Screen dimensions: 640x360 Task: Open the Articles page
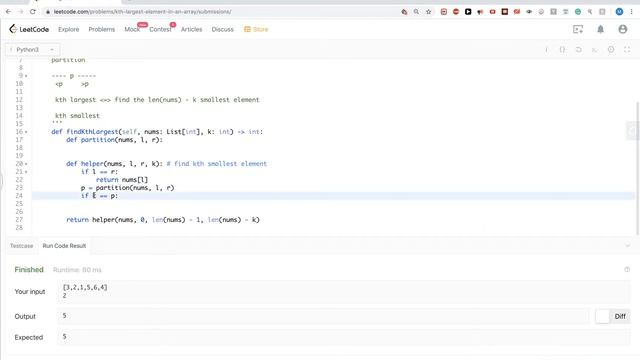191,29
